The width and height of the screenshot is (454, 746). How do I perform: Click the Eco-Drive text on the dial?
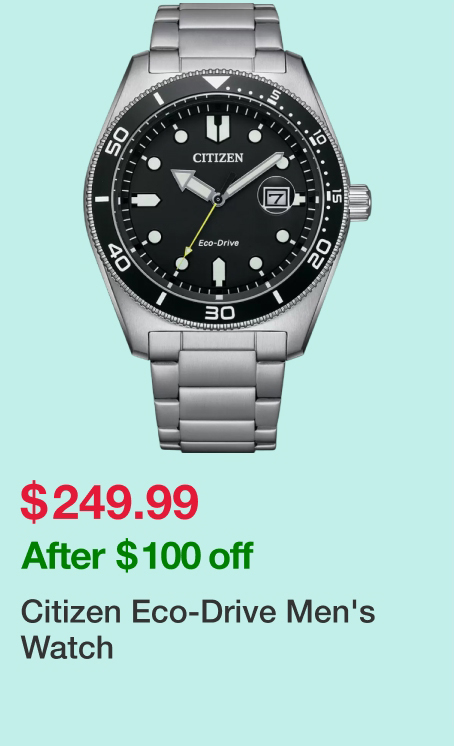[218, 243]
